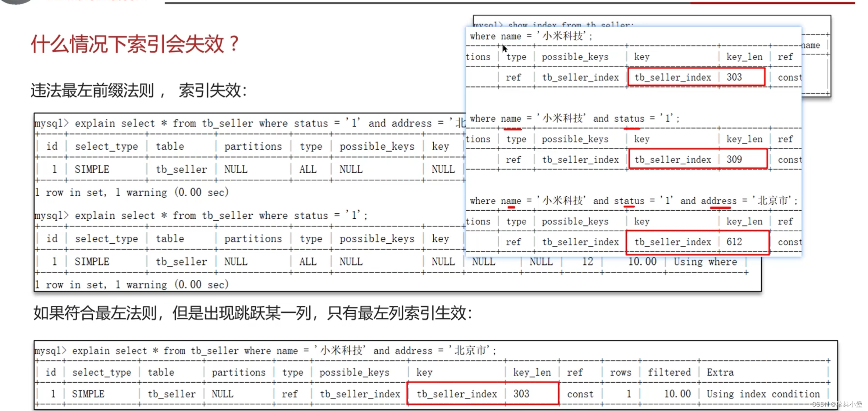Screen dimensions: 868x411
Task: Click the query where name = '小米科技' and address = '北京市'
Action: tap(266, 350)
